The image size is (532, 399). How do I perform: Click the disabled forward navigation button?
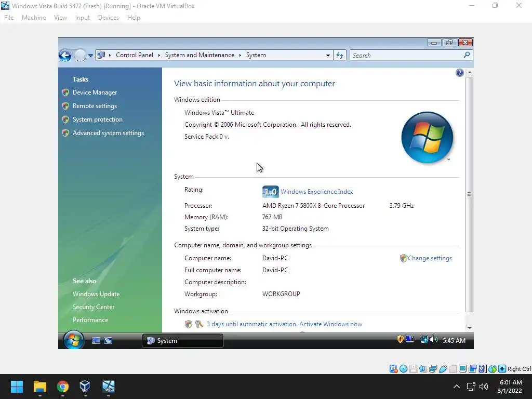click(x=80, y=55)
